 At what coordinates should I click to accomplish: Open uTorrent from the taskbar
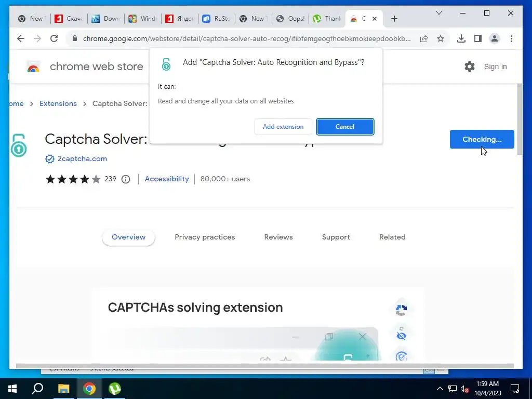[115, 389]
